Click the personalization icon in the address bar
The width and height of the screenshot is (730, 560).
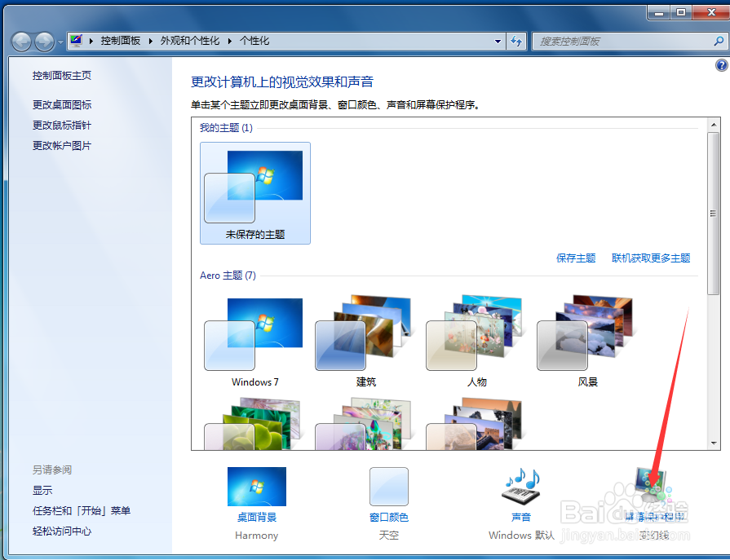click(x=74, y=40)
